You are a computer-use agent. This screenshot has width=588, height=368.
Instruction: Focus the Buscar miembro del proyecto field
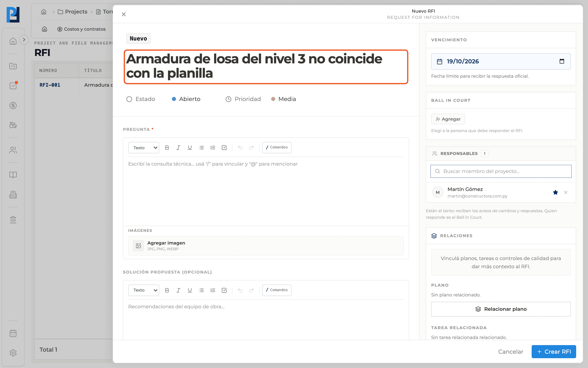point(501,171)
